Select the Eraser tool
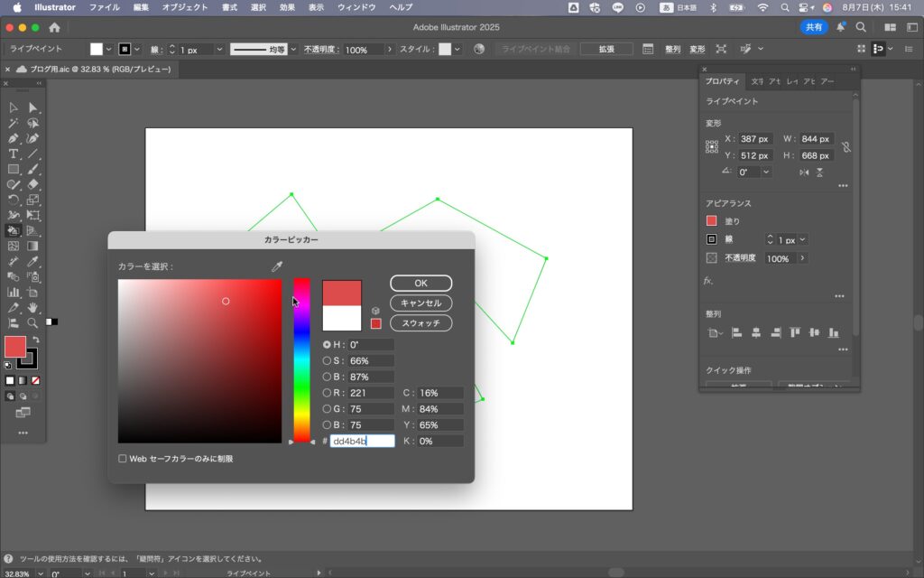Image resolution: width=924 pixels, height=578 pixels. pos(33,184)
